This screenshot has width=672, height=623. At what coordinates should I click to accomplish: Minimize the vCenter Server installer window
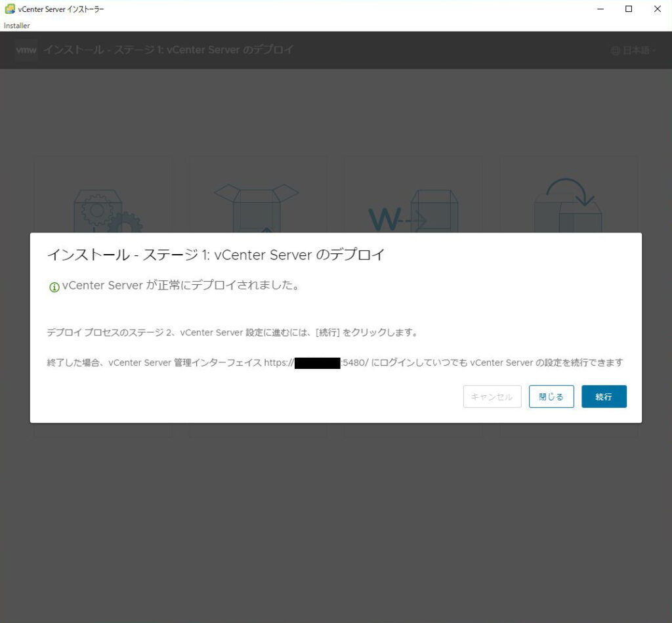point(600,9)
